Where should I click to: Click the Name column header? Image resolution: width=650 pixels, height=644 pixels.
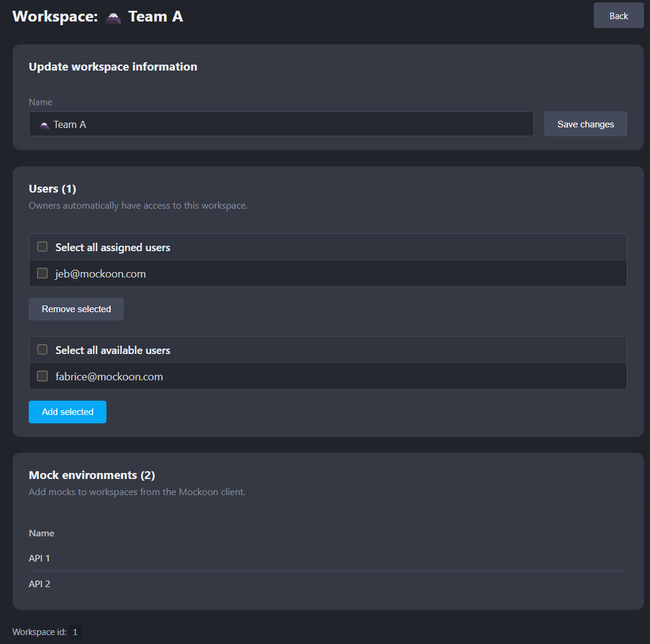[x=41, y=533]
